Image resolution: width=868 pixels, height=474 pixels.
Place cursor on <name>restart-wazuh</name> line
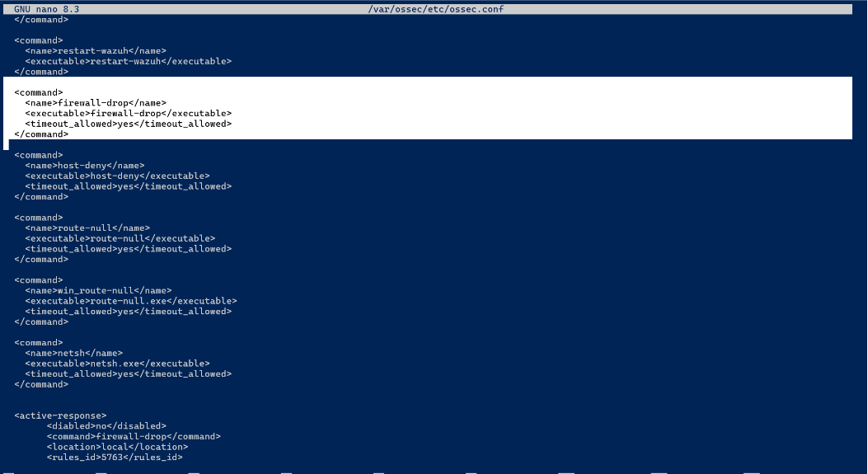(x=96, y=51)
